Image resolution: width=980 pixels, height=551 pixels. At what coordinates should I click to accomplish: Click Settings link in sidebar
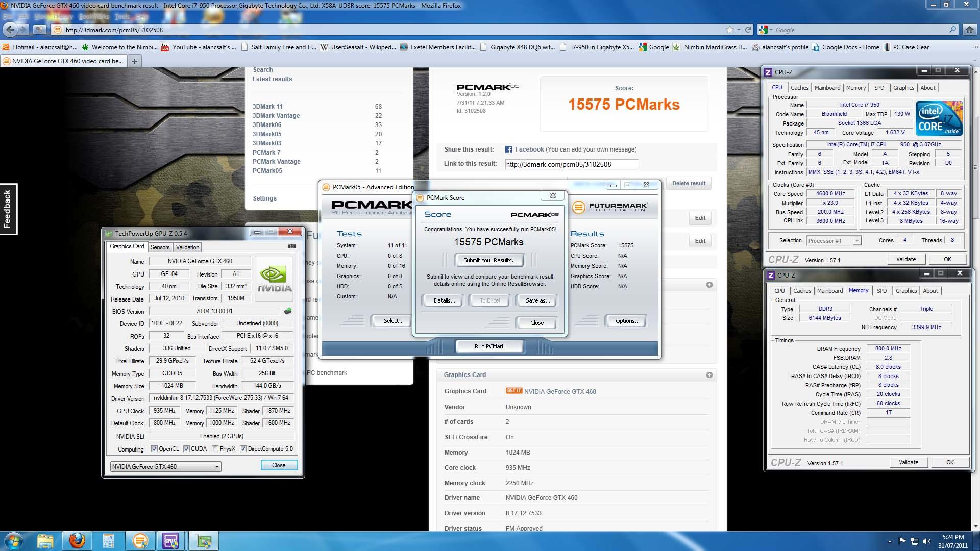tap(264, 198)
